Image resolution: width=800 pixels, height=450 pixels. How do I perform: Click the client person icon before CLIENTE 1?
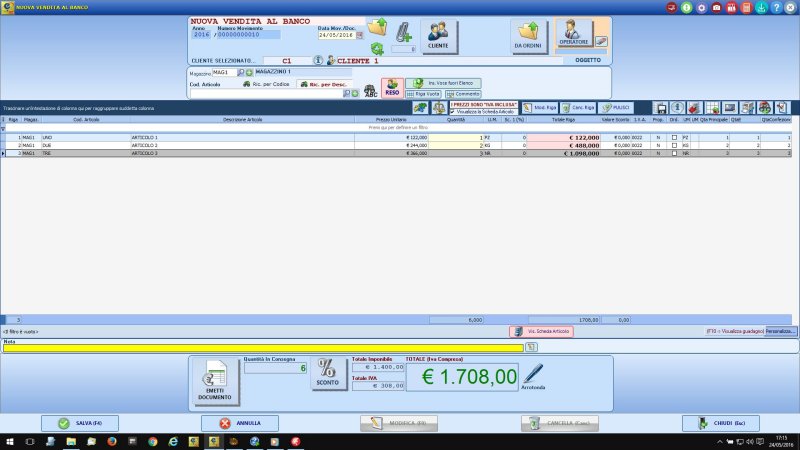[x=331, y=60]
